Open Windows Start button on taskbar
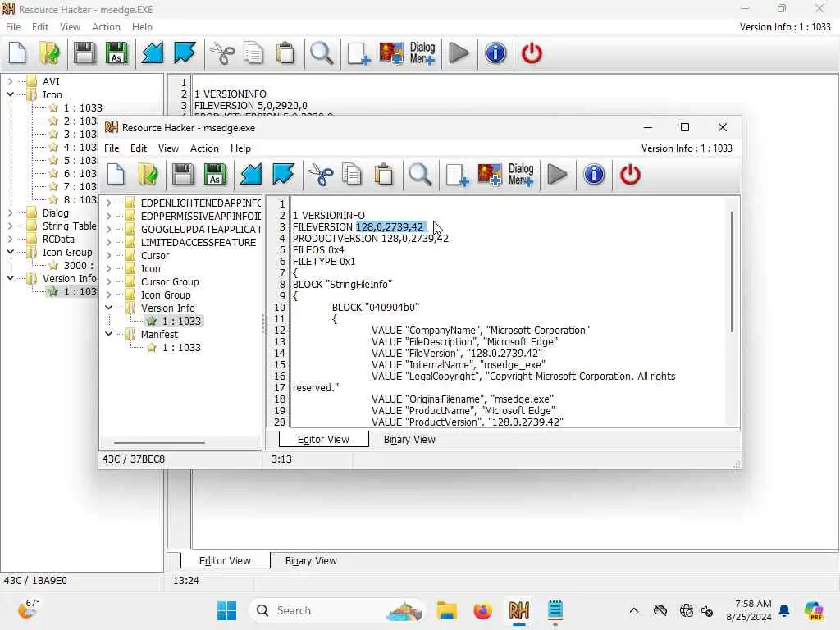The width and height of the screenshot is (840, 630). (226, 610)
